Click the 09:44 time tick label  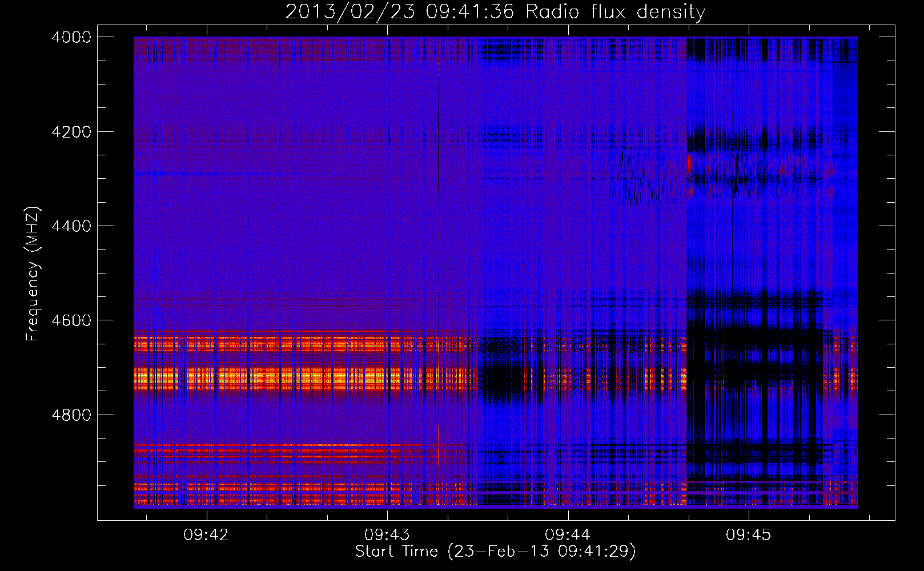pos(568,535)
